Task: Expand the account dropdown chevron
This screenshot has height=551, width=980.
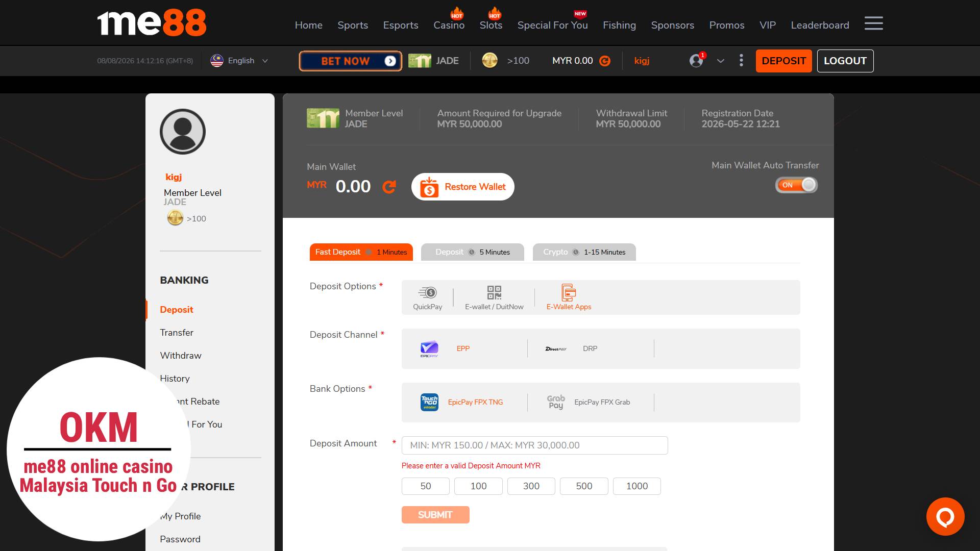Action: [721, 61]
